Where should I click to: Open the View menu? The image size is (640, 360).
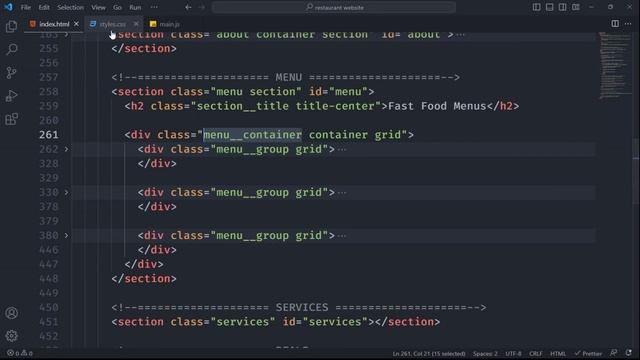coord(98,7)
